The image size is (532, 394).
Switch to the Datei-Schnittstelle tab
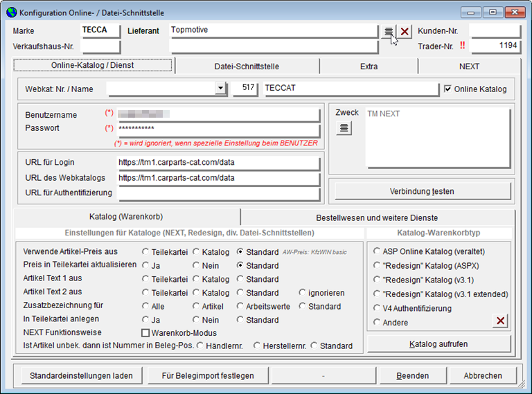click(x=247, y=66)
